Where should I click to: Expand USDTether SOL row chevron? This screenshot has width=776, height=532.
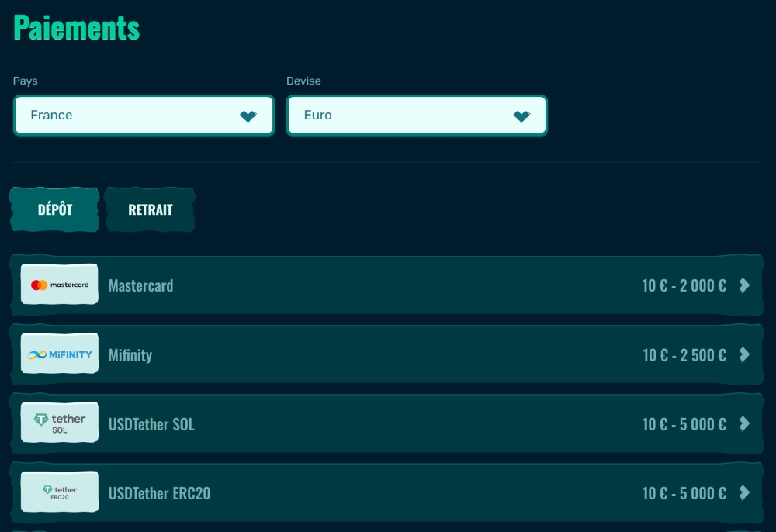(744, 424)
